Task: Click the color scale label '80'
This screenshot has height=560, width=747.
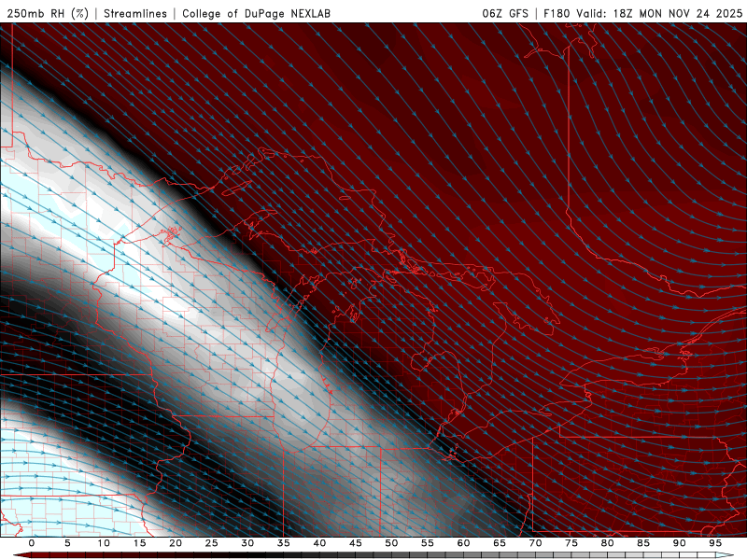Action: [x=607, y=543]
